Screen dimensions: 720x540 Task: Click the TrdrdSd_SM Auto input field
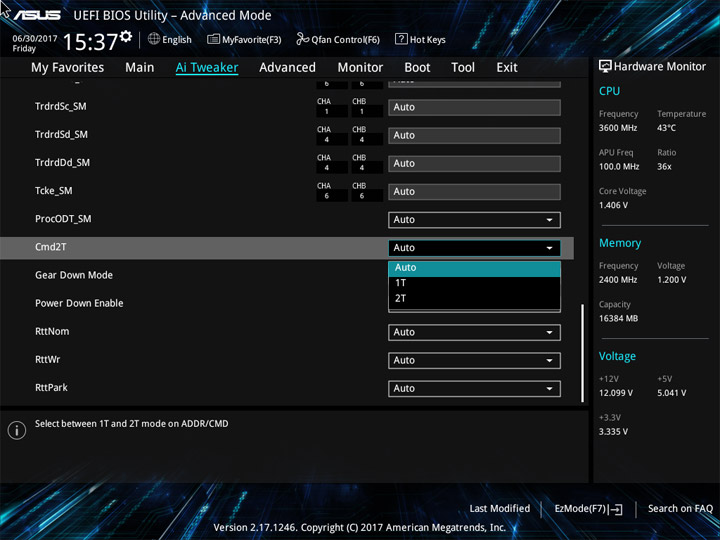click(474, 135)
